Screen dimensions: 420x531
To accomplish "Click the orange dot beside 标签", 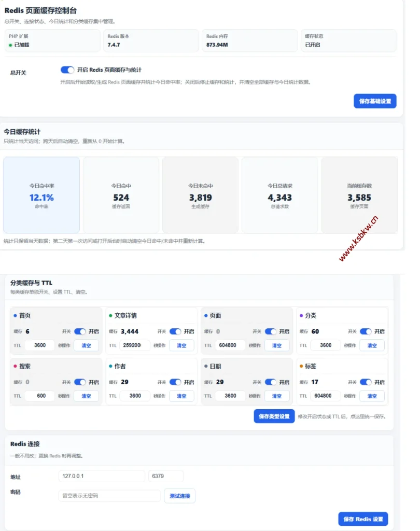I will 301,366.
